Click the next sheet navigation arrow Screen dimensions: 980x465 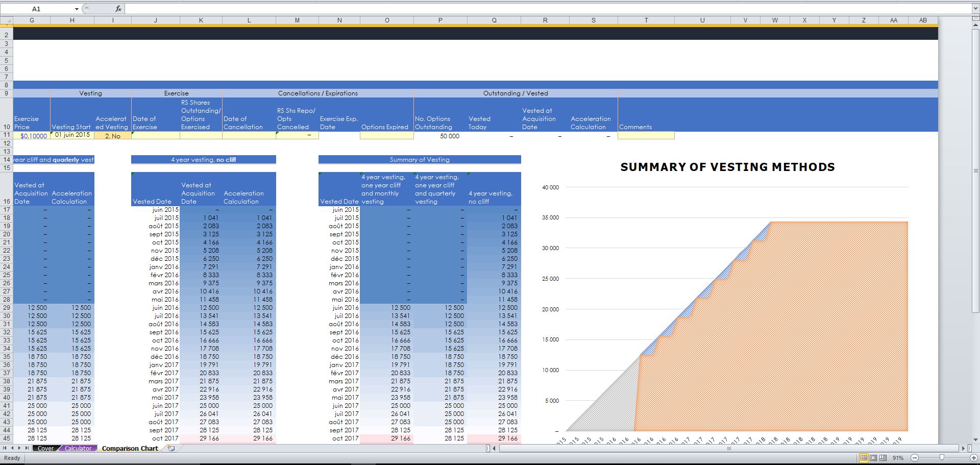pyautogui.click(x=20, y=448)
